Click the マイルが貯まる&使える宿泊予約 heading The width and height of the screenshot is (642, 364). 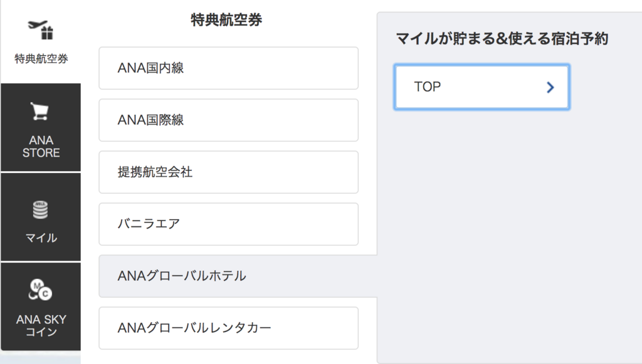tap(502, 38)
